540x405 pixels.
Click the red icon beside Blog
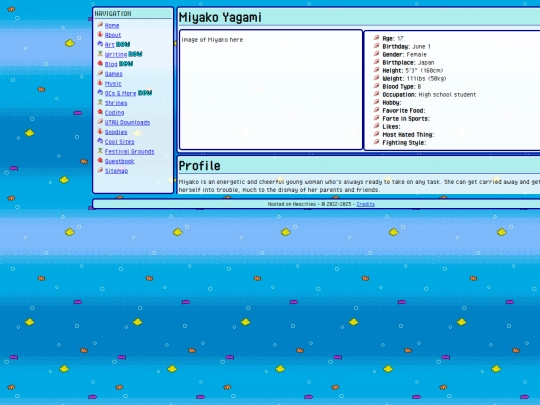pyautogui.click(x=100, y=63)
